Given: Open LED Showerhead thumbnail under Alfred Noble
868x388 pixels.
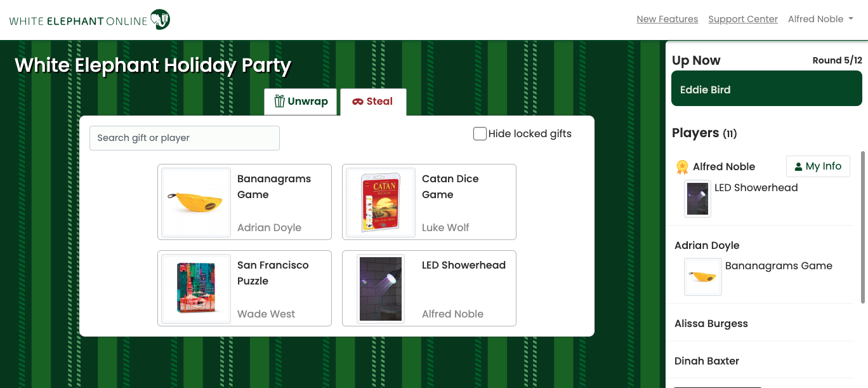Looking at the screenshot, I should click(x=697, y=199).
